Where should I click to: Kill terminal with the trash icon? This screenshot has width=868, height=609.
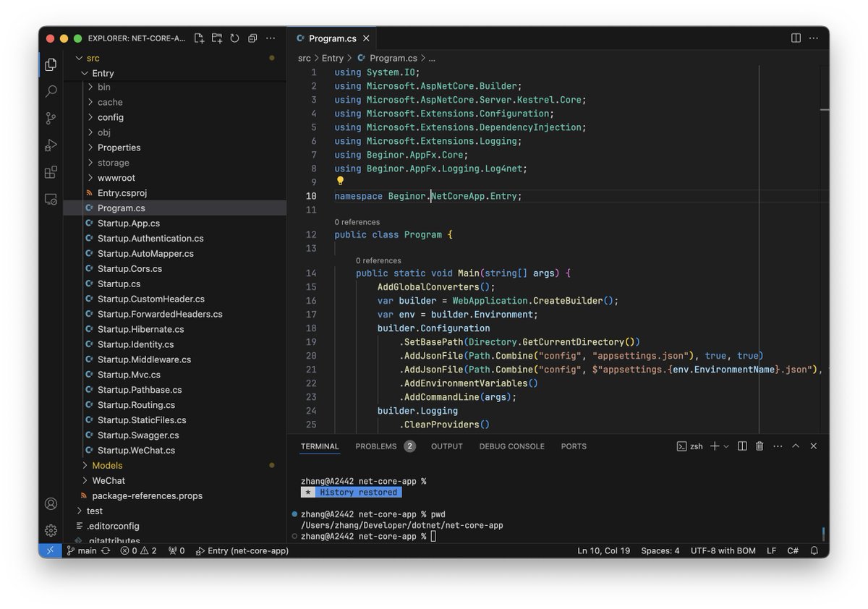click(759, 446)
